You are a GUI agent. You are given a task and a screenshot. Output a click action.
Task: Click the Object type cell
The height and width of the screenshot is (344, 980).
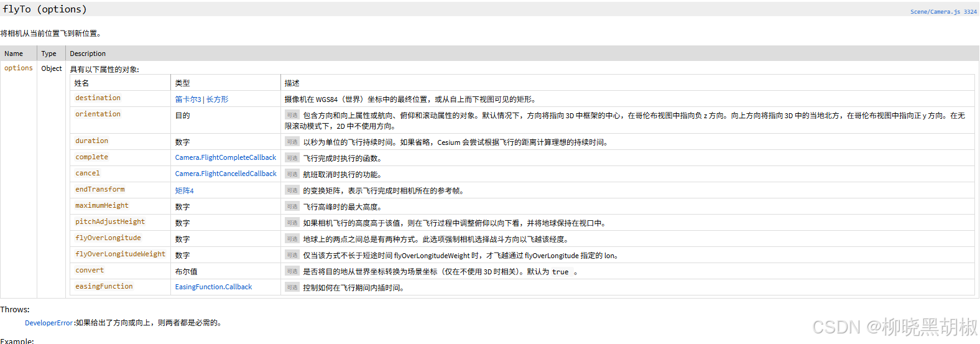pos(52,69)
